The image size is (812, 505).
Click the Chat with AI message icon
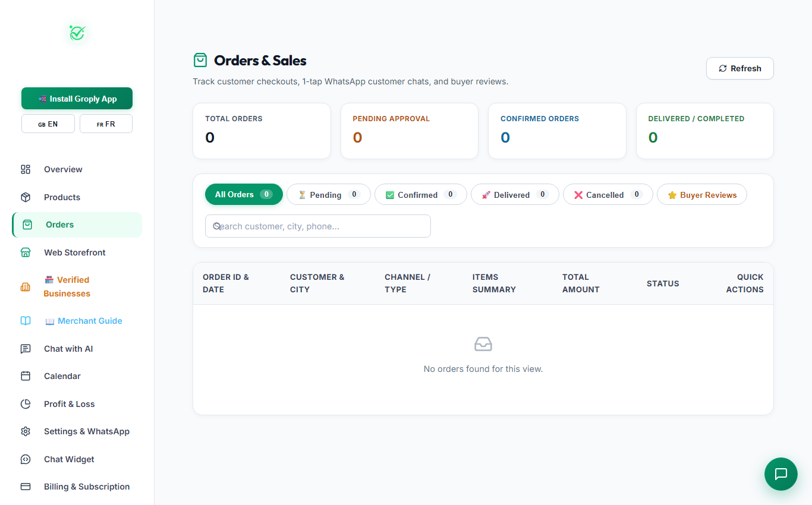[x=26, y=349]
